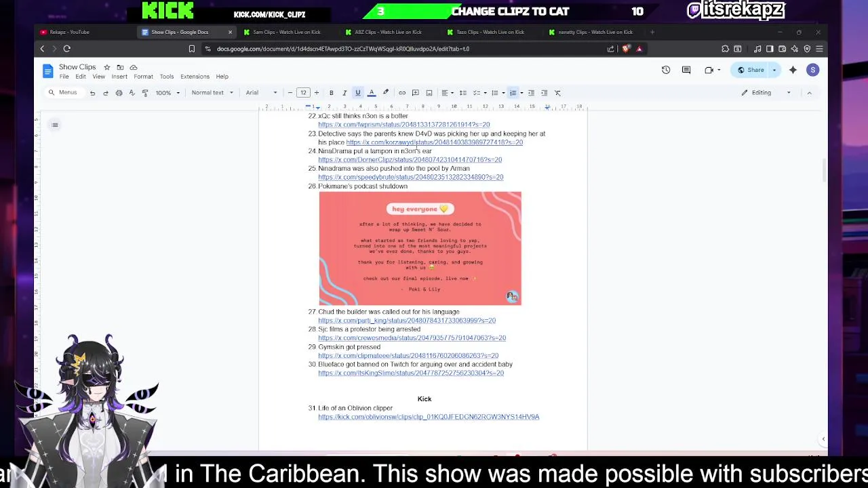Expand numbered list options arrow
Screen dimensions: 868x488
coord(521,93)
